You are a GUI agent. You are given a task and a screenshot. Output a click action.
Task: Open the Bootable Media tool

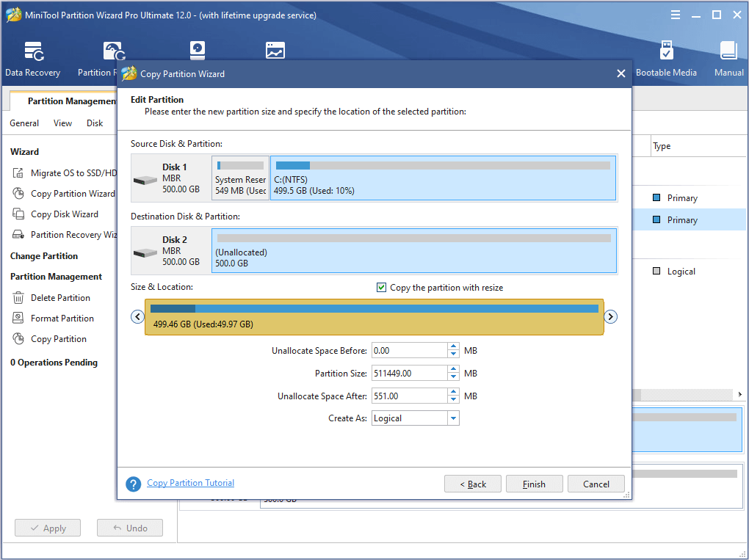[x=666, y=59]
